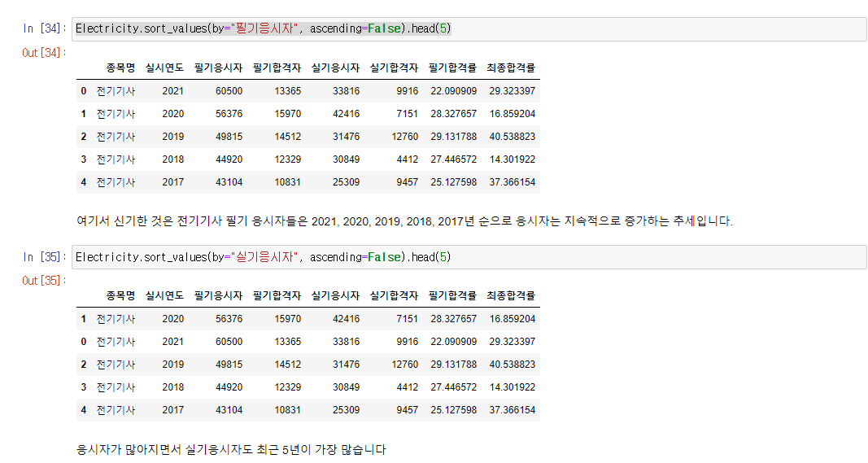This screenshot has height=463, width=868.
Task: Click the value 60500 in the Out[34] table
Action: point(229,91)
